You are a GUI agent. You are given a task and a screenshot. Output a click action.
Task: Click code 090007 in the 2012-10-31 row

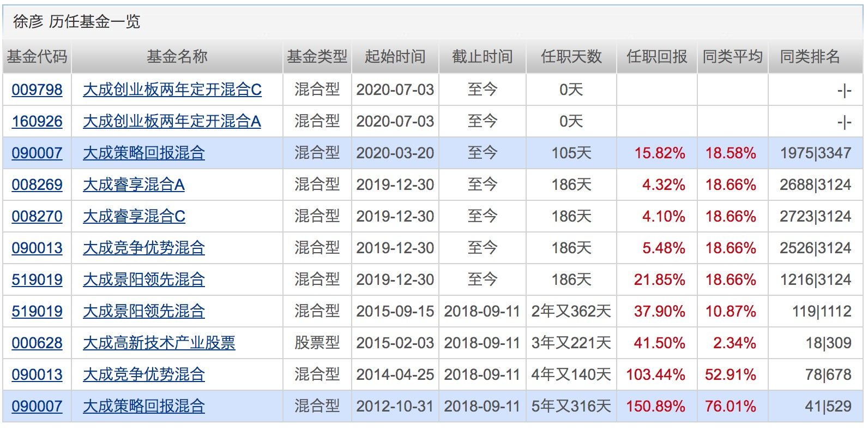pos(37,406)
